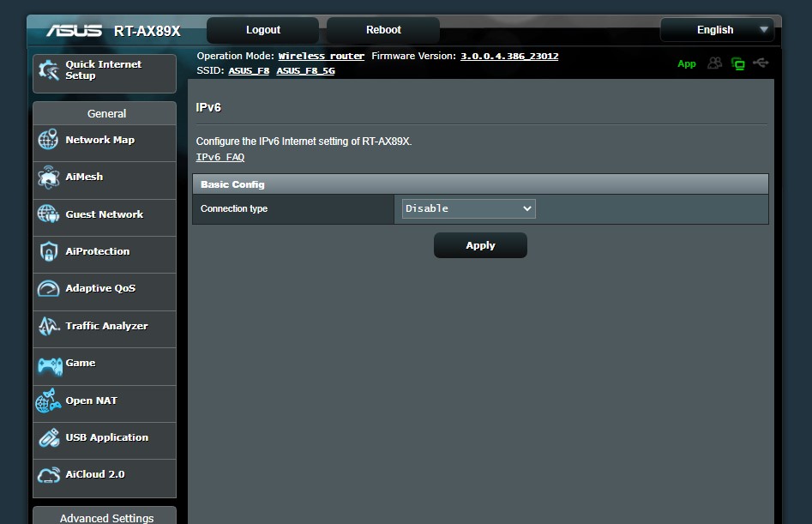Image resolution: width=812 pixels, height=524 pixels.
Task: Click the IPv6 page heading
Action: click(x=208, y=108)
